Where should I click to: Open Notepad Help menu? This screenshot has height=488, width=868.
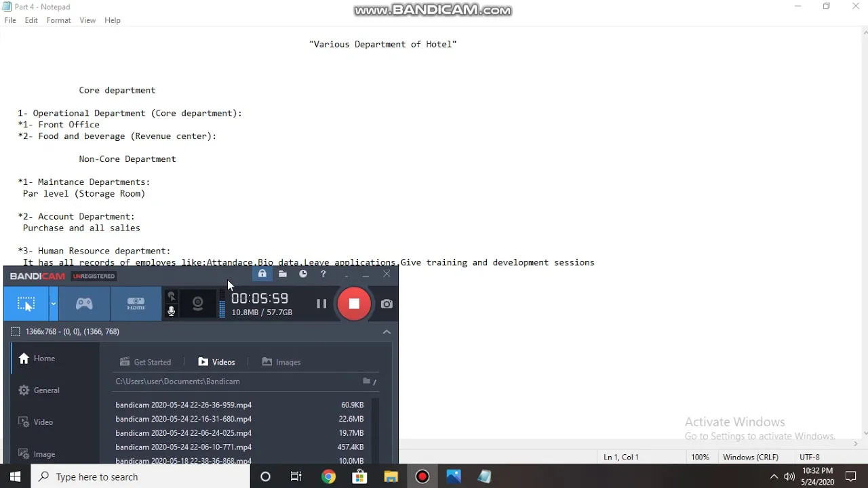(113, 20)
